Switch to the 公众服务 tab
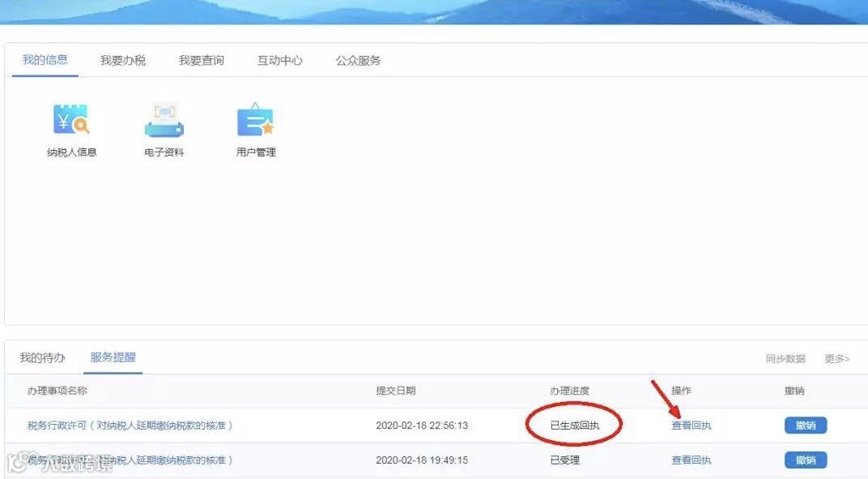 [358, 61]
